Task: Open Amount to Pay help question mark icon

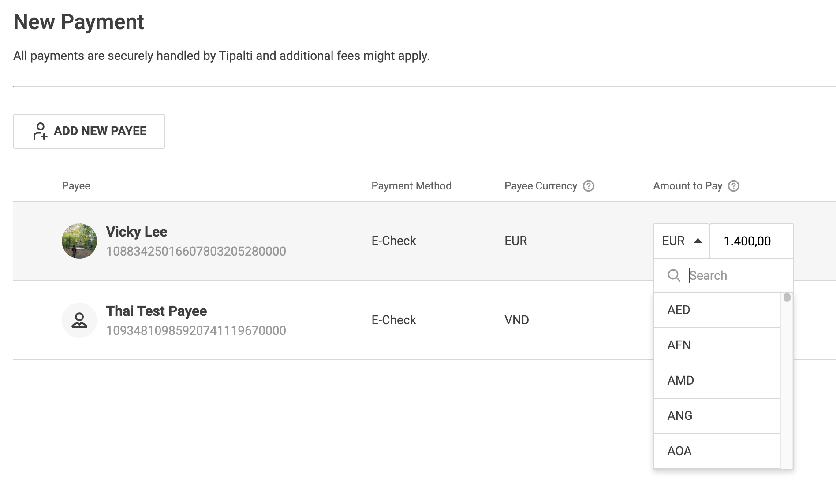Action: pyautogui.click(x=734, y=186)
